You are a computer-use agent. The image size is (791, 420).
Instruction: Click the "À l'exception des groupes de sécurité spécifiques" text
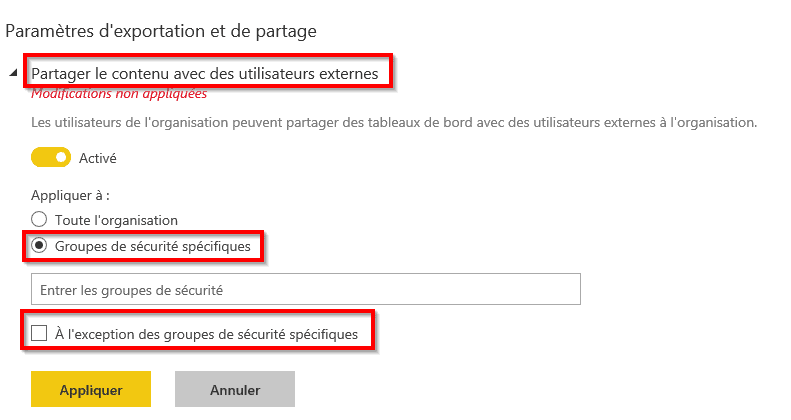coord(206,334)
